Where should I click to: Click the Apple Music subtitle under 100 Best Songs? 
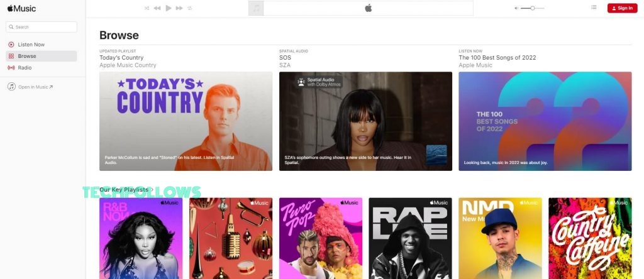(475, 65)
